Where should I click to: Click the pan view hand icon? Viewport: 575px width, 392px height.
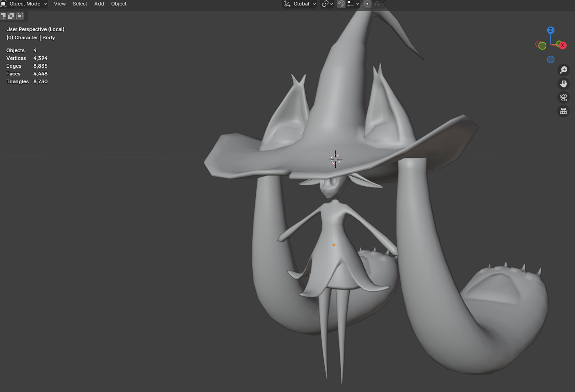coord(564,84)
